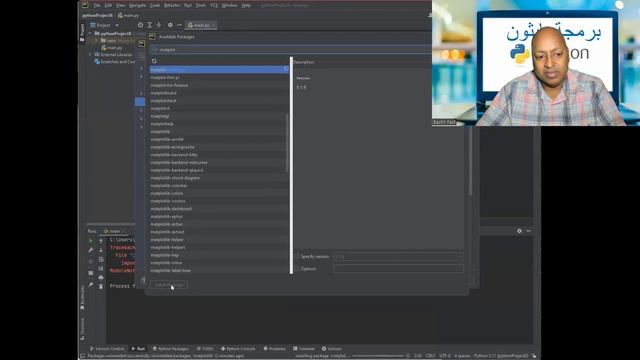Click the package search input field

pyautogui.click(x=292, y=49)
